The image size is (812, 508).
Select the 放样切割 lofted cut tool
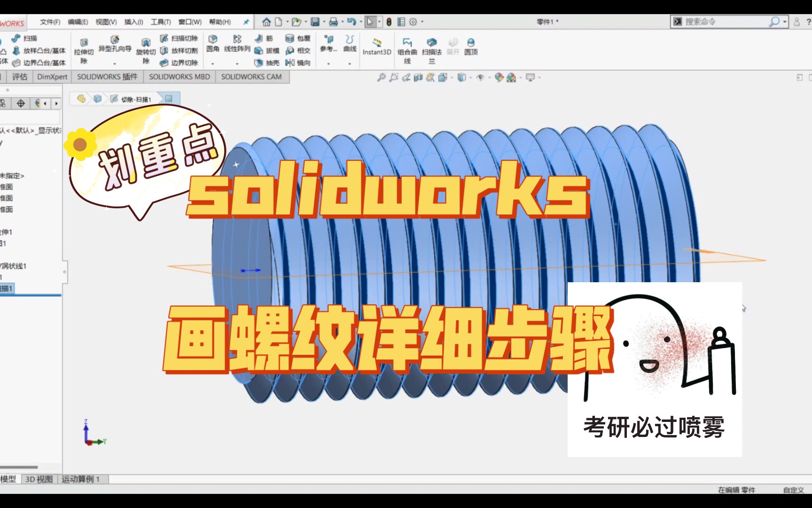coord(179,50)
